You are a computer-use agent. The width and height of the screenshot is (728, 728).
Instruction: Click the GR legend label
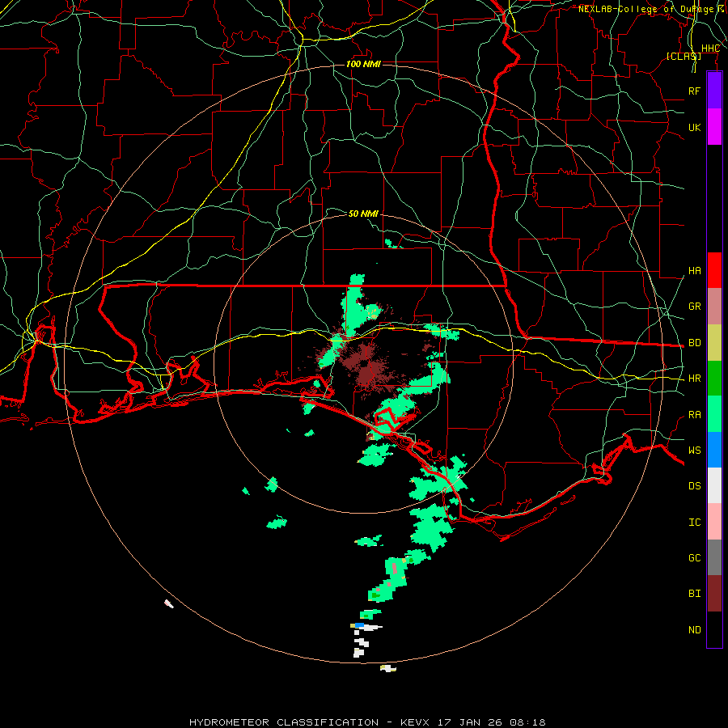click(x=694, y=307)
